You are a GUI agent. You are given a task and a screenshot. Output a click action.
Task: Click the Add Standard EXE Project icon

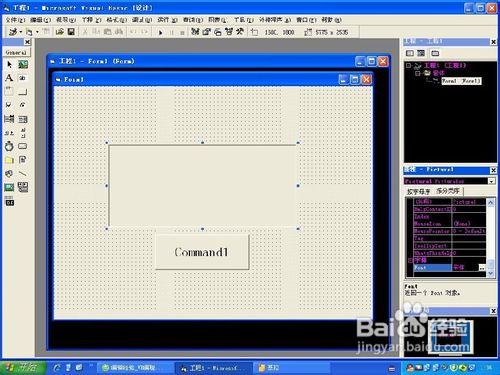click(13, 32)
